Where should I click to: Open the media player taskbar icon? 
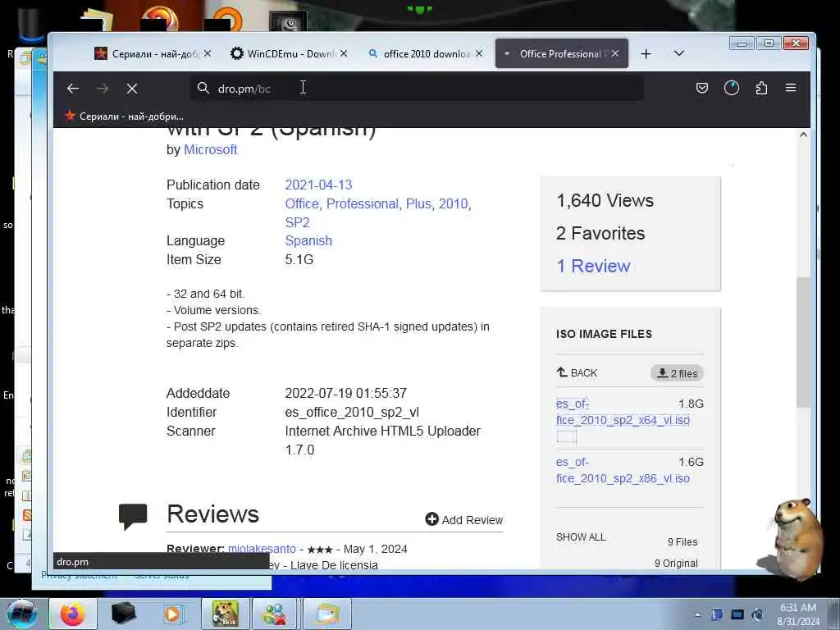coord(174,614)
